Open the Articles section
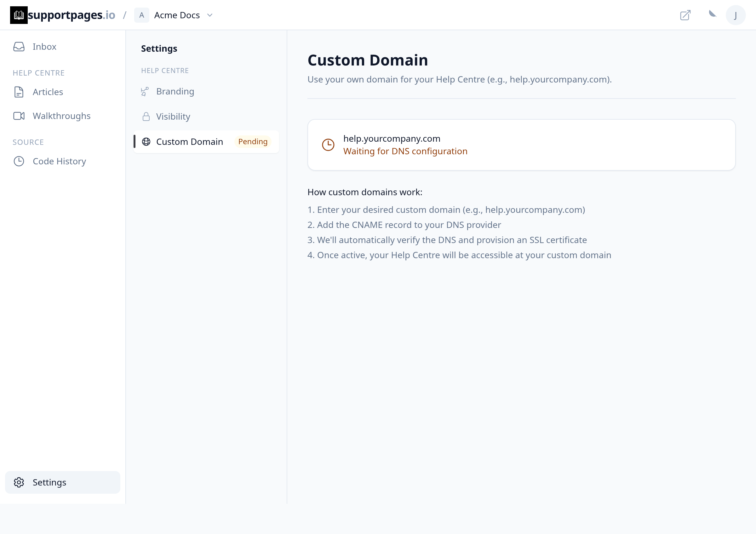This screenshot has width=756, height=534. click(63, 92)
